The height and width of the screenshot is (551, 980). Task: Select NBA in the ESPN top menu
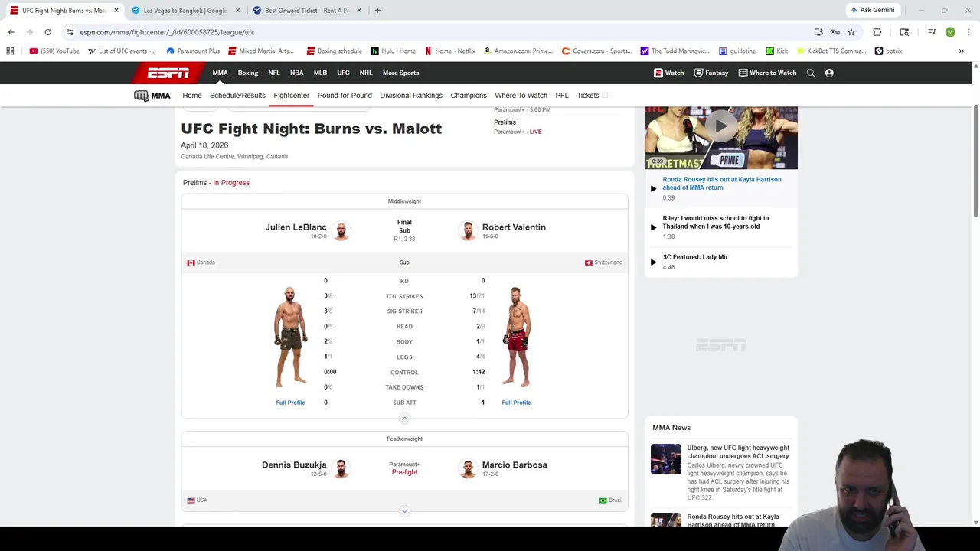[297, 73]
